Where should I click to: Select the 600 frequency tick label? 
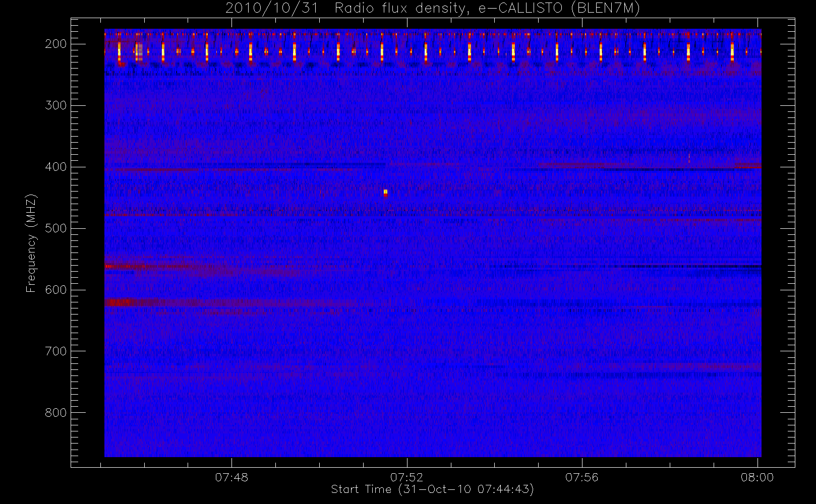click(56, 290)
